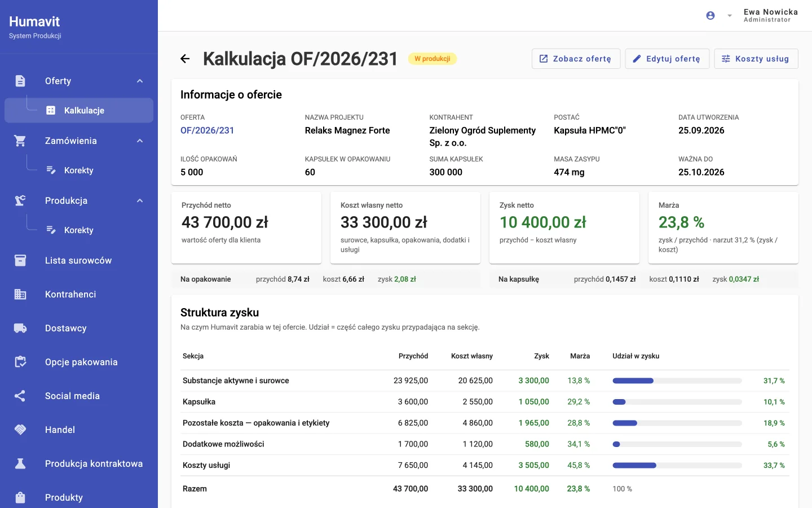This screenshot has height=508, width=812.
Task: Click the Ważna do date 25.10.2026
Action: [701, 172]
